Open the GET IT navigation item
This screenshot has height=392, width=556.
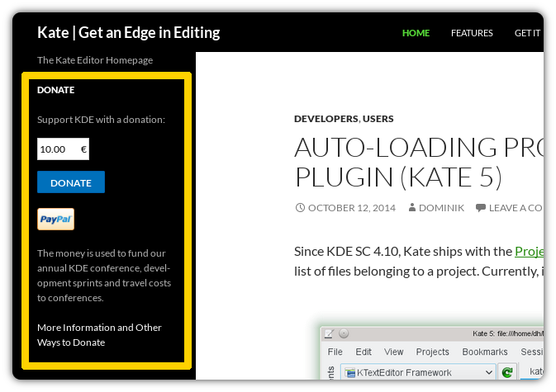(x=527, y=33)
